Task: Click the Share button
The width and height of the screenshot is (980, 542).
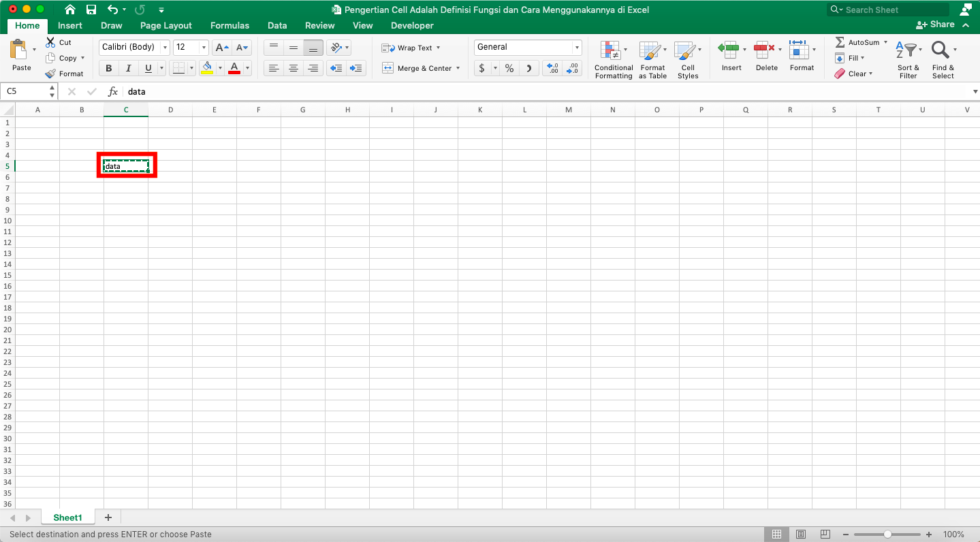Action: [x=936, y=25]
